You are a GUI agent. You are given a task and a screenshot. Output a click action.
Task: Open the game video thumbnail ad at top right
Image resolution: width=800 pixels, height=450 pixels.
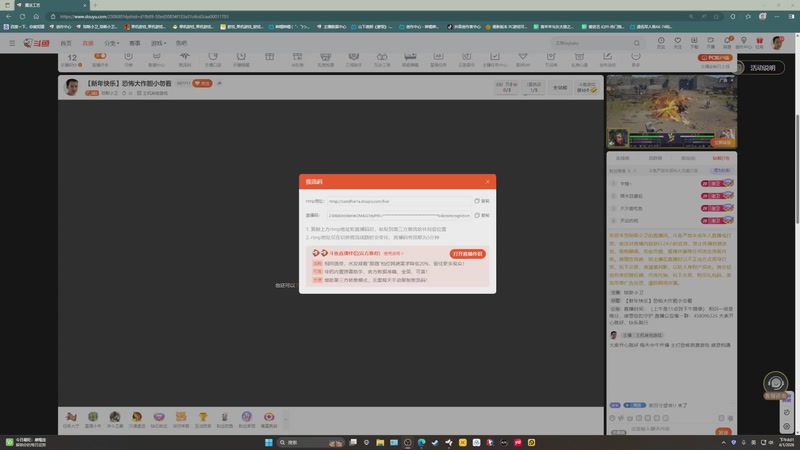pyautogui.click(x=671, y=112)
